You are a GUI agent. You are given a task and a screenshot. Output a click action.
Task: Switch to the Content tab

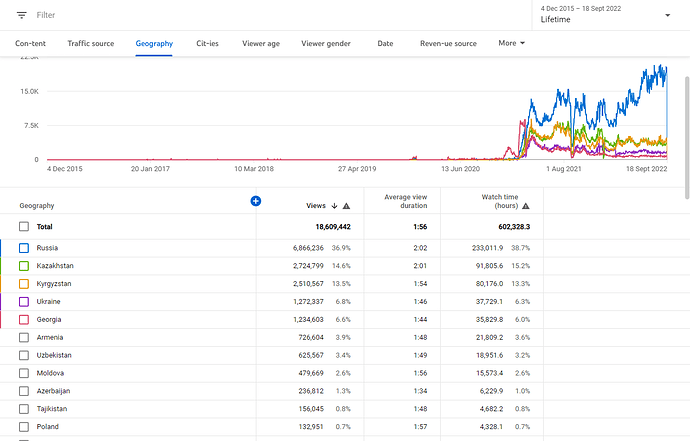(x=30, y=44)
